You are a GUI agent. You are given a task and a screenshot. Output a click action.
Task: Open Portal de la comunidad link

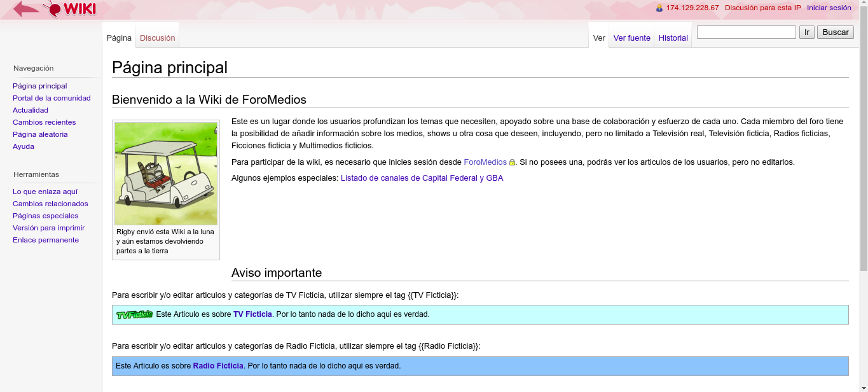[x=52, y=98]
